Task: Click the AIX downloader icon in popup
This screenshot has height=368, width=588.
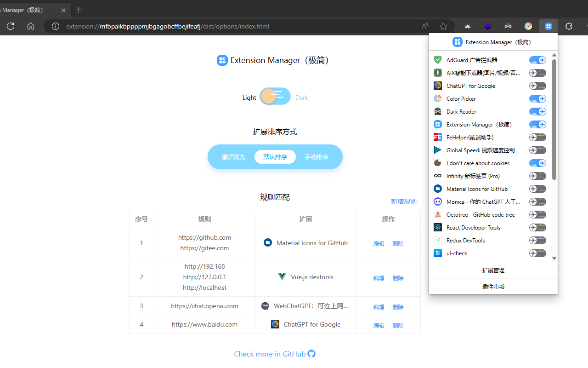Action: pyautogui.click(x=438, y=73)
